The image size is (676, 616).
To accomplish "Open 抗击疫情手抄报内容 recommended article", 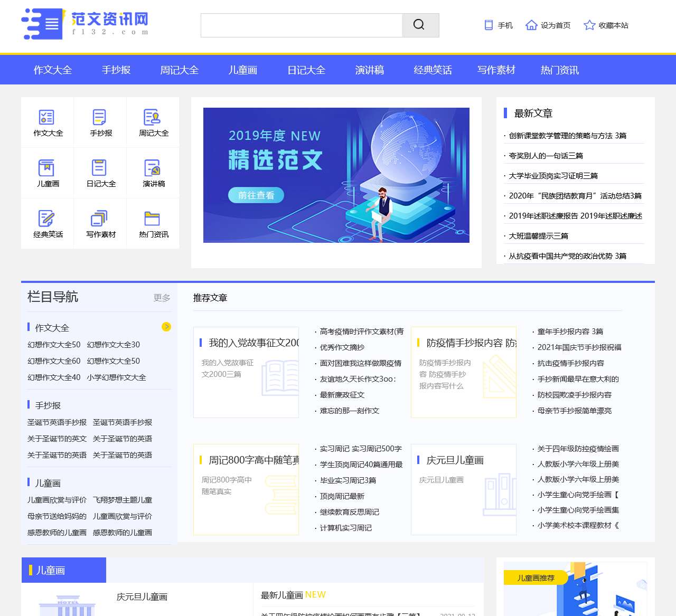I will click(x=571, y=363).
